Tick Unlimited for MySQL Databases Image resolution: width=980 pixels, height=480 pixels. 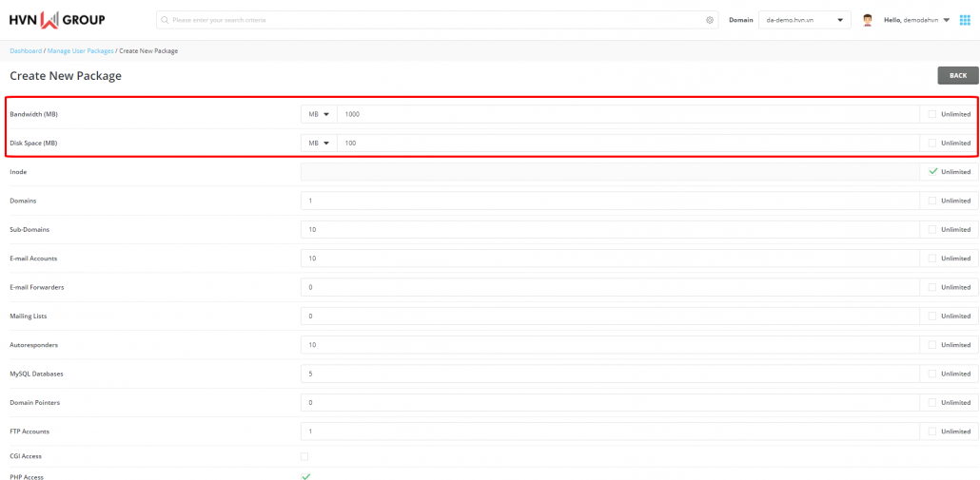coord(932,374)
